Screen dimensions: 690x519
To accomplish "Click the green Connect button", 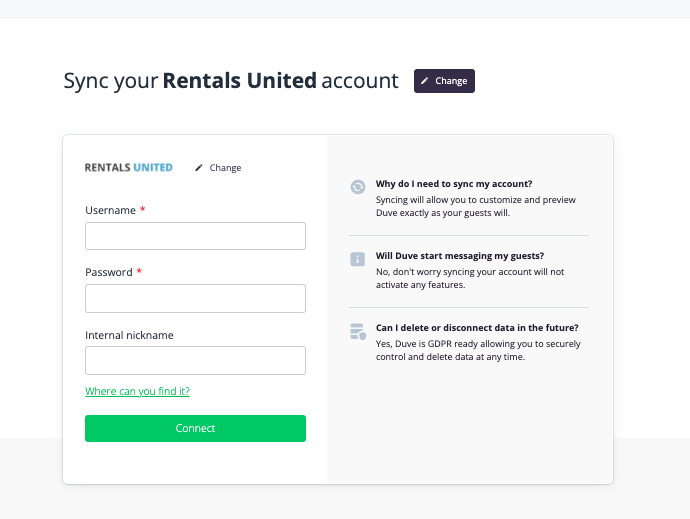I will point(195,428).
